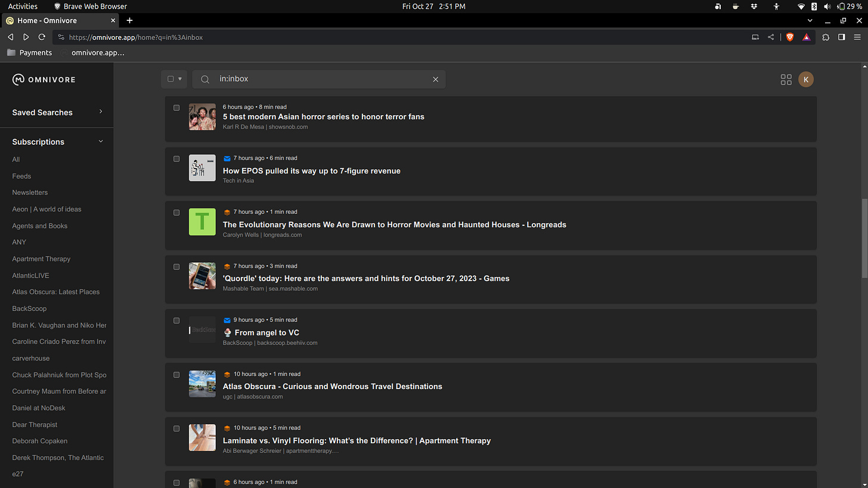Open browser extensions puzzle icon

coord(826,37)
